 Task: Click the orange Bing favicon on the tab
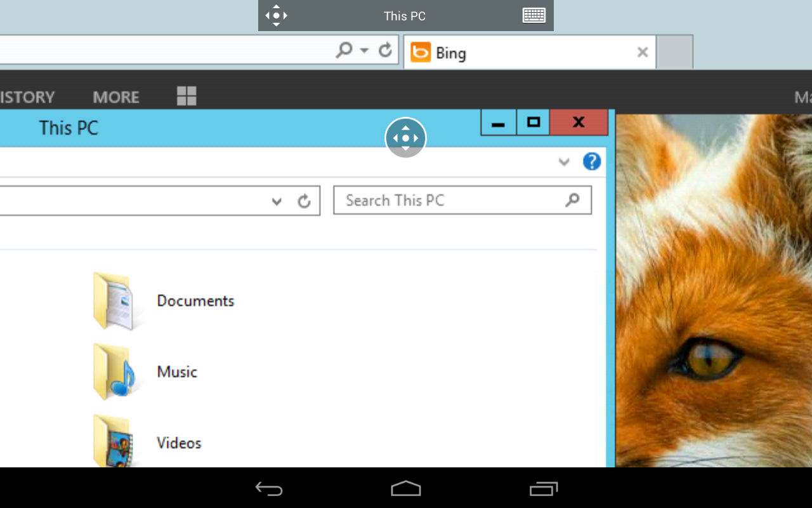click(x=420, y=53)
